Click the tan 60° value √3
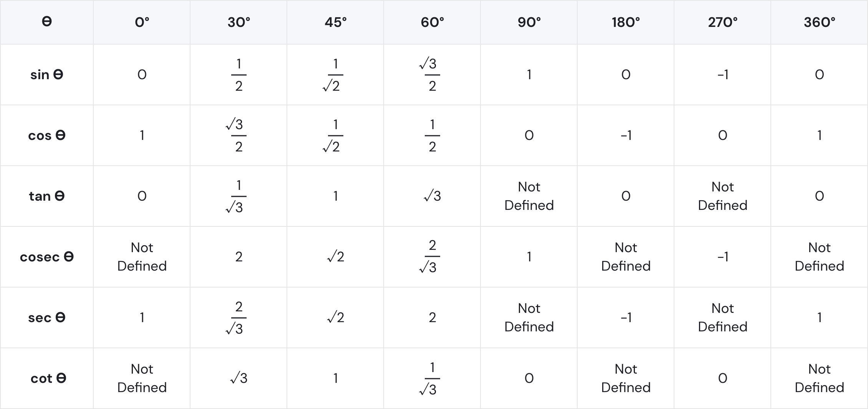 pos(432,196)
